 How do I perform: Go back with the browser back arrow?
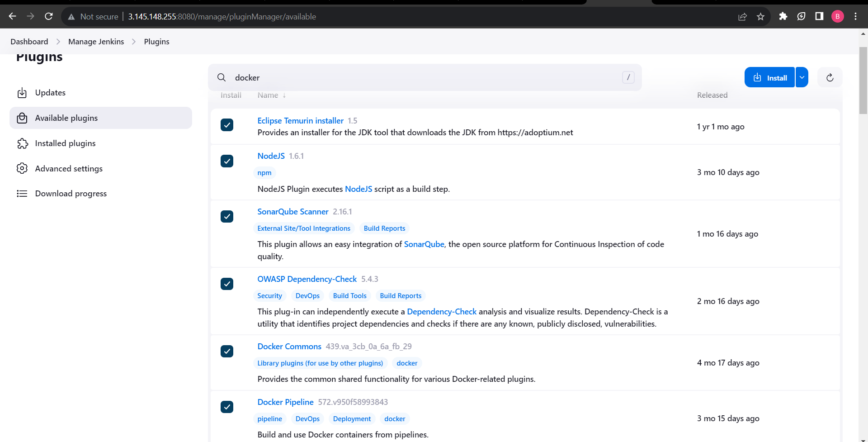[12, 16]
